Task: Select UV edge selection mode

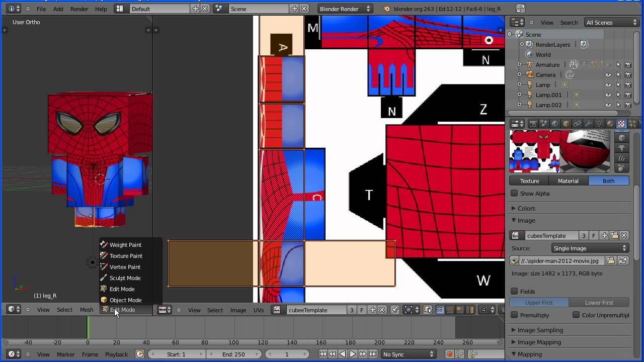Action: (450, 310)
